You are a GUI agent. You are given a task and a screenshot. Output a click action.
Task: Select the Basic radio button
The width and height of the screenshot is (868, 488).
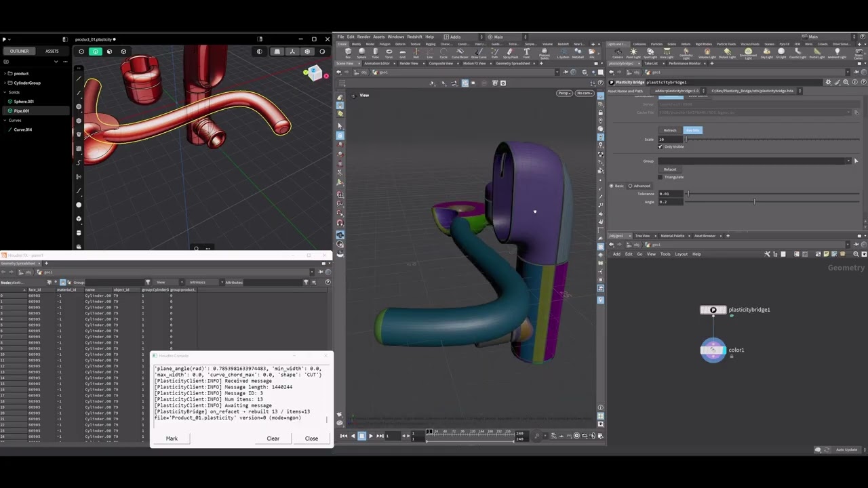612,186
